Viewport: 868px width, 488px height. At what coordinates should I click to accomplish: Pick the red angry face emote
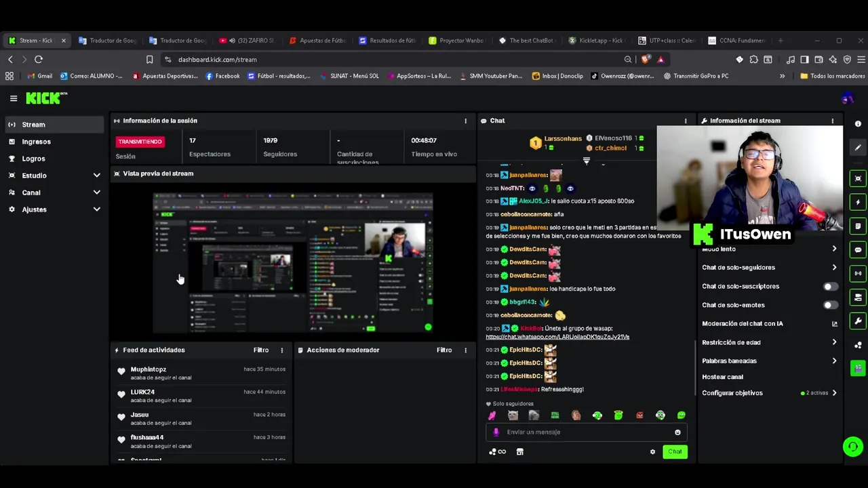tap(639, 415)
